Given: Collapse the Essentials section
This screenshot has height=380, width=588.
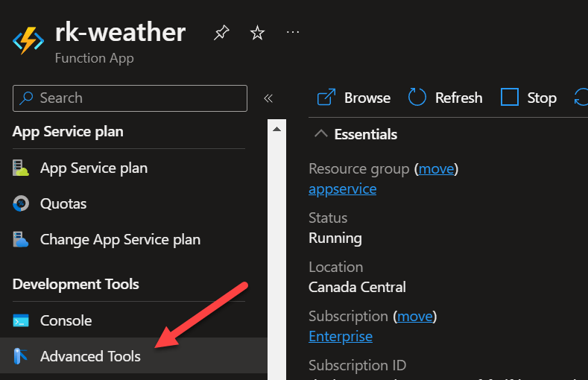Looking at the screenshot, I should click(x=321, y=134).
